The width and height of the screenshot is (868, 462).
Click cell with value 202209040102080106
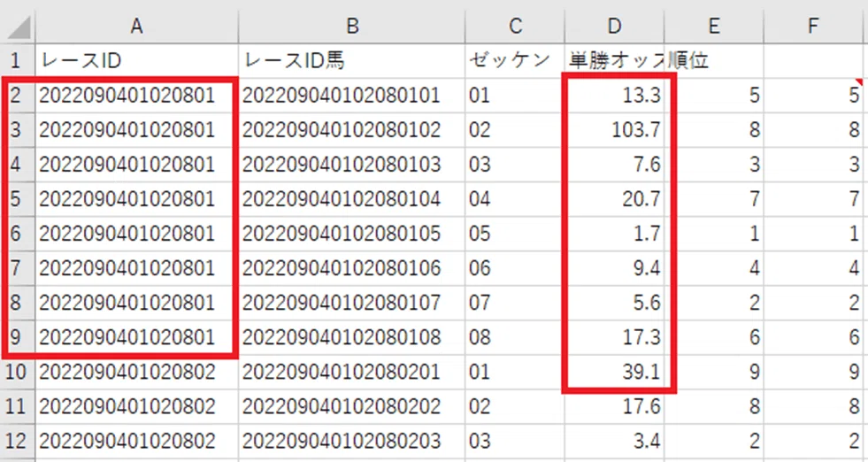coord(352,268)
